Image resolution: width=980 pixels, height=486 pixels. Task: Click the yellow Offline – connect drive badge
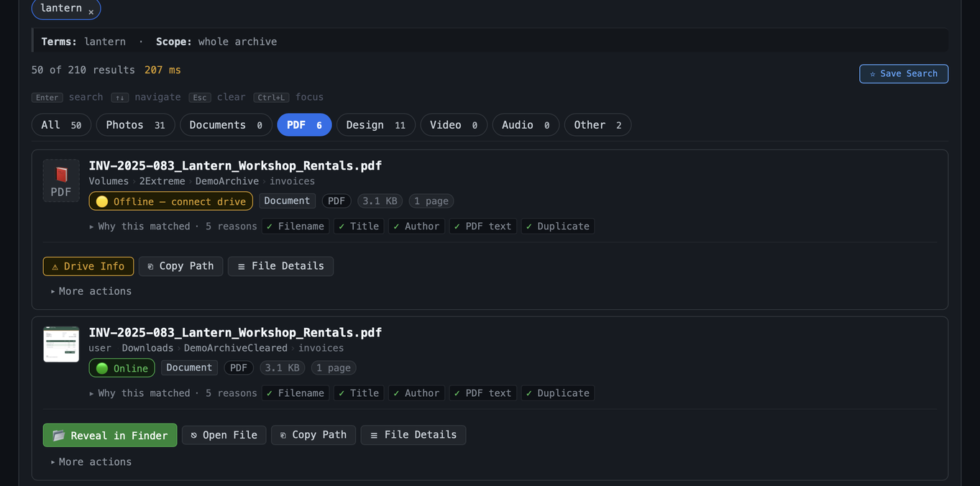coord(170,201)
